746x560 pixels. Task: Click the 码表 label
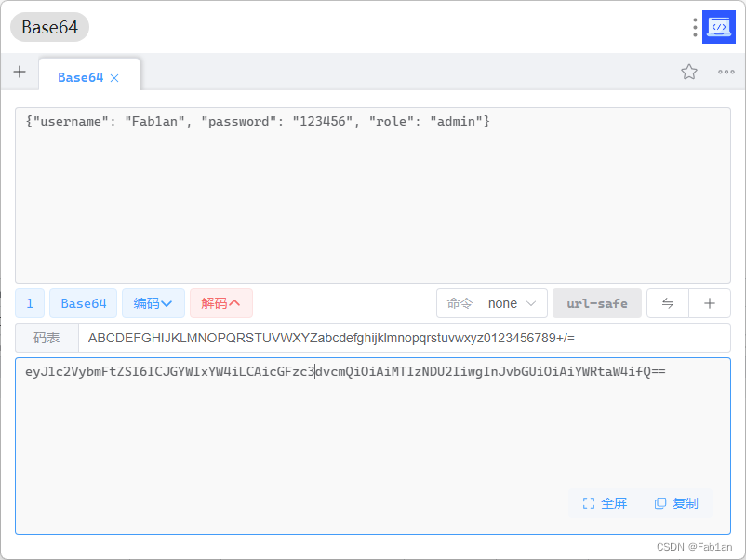[47, 338]
